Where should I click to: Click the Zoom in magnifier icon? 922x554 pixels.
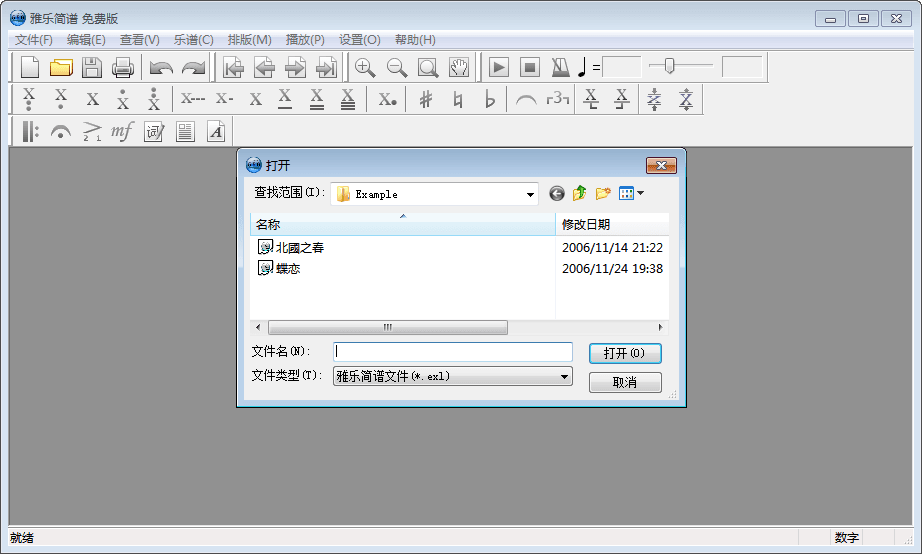(x=365, y=68)
